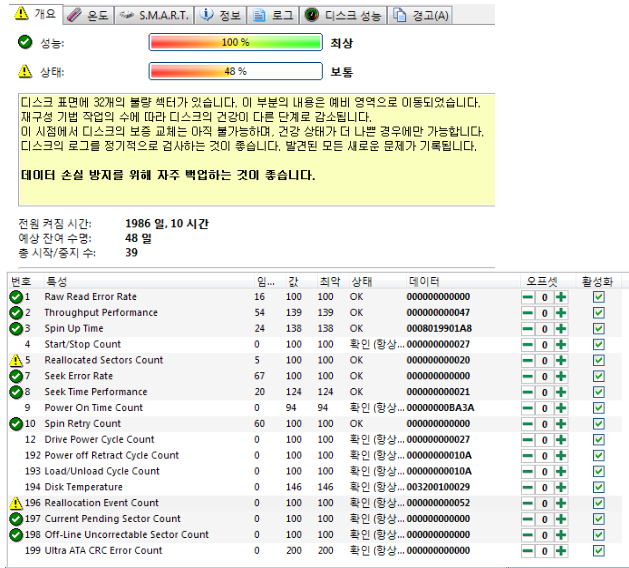Increase offset for Throughput Performance
629x568 pixels.
click(x=561, y=313)
